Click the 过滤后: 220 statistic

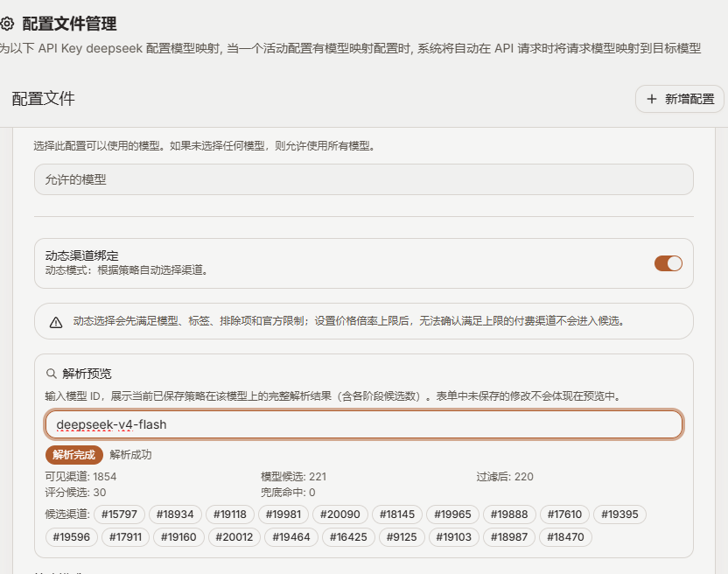(x=505, y=477)
